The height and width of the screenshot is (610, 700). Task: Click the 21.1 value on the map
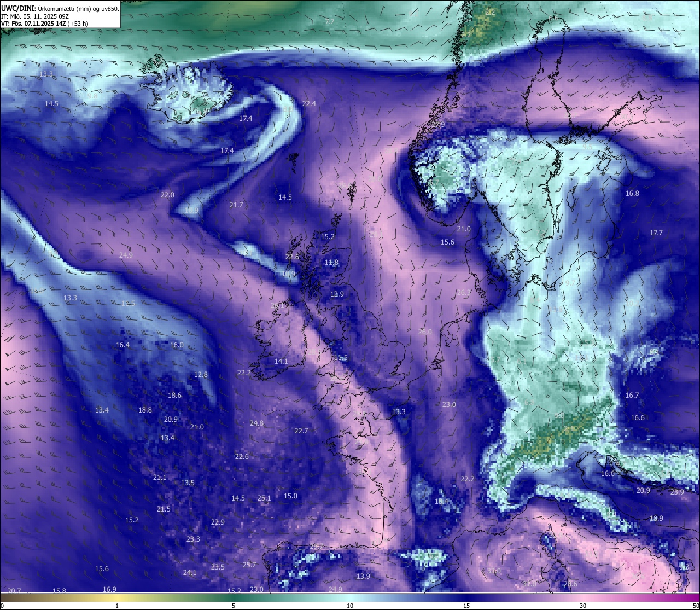coord(159,477)
